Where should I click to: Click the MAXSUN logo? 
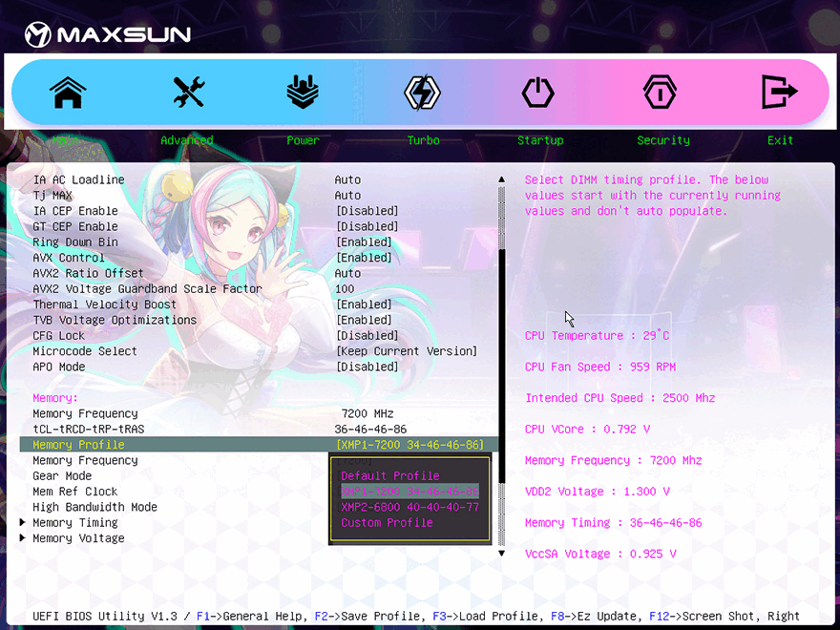coord(108,34)
